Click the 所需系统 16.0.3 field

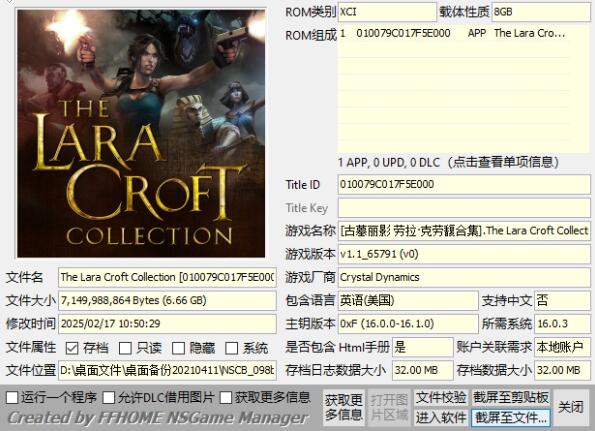562,324
